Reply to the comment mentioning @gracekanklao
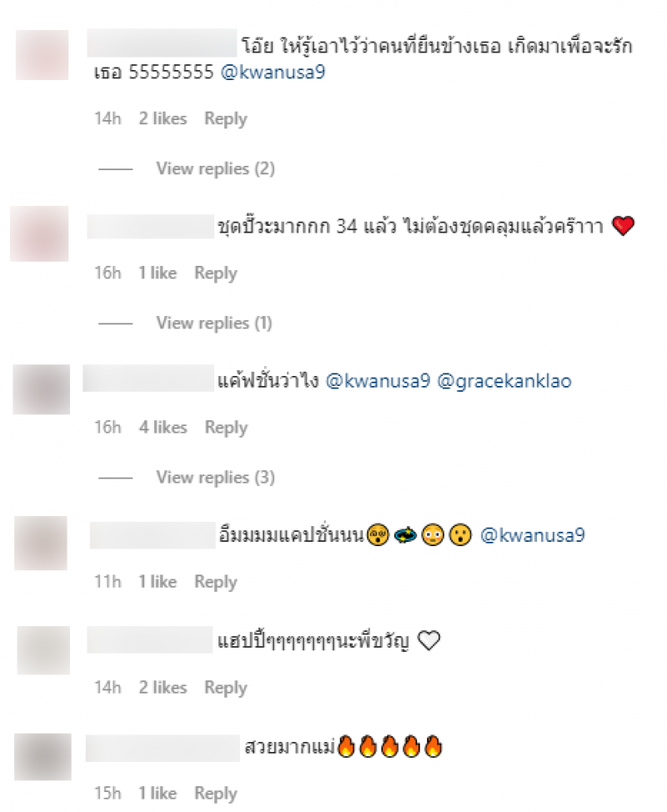Viewport: 667px width, 812px height. (x=226, y=428)
